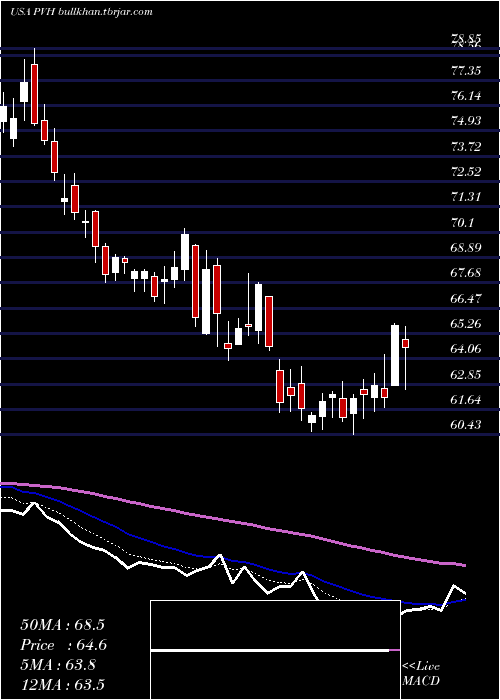
Task: Click the tall white candle at the right end
Action: (x=395, y=355)
